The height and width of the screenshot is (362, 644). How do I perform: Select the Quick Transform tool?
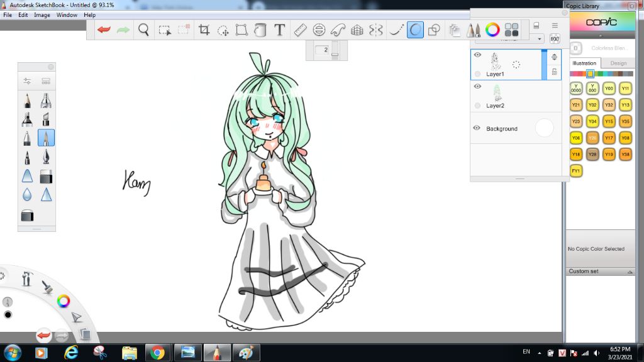(223, 30)
